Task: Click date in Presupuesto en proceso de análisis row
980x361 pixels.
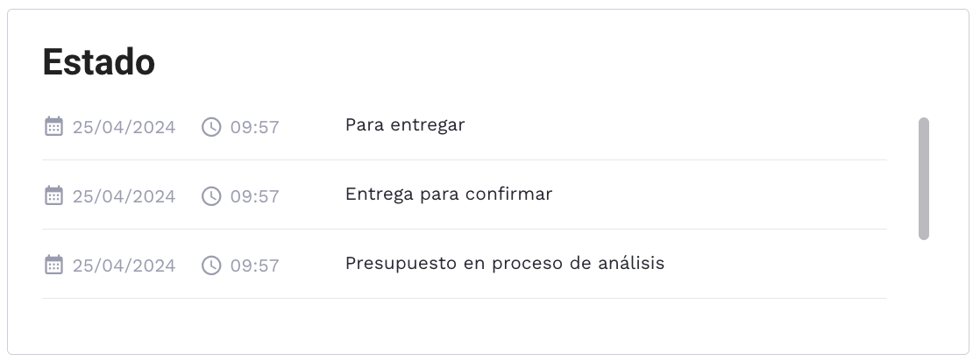Action: pos(124,265)
